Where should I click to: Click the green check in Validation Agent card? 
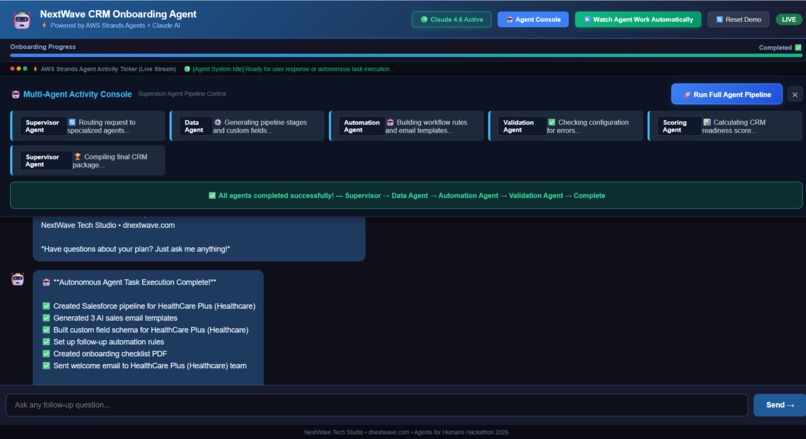[552, 122]
